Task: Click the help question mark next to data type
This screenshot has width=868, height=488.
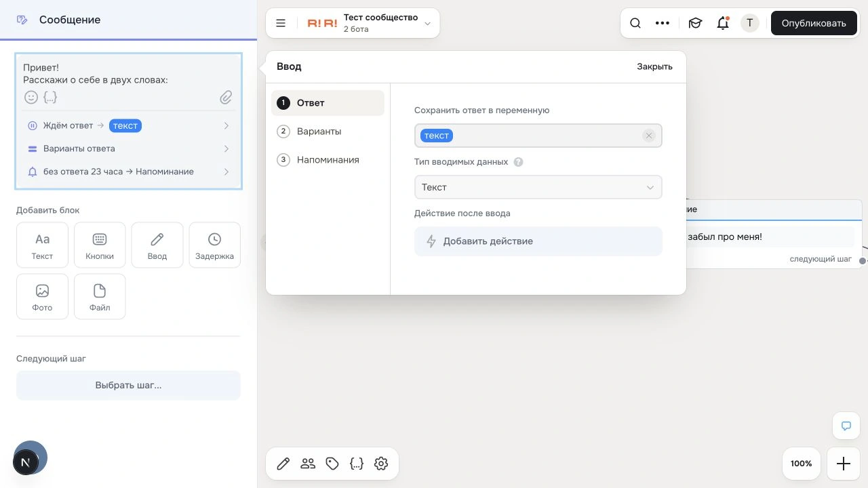Action: pos(519,162)
